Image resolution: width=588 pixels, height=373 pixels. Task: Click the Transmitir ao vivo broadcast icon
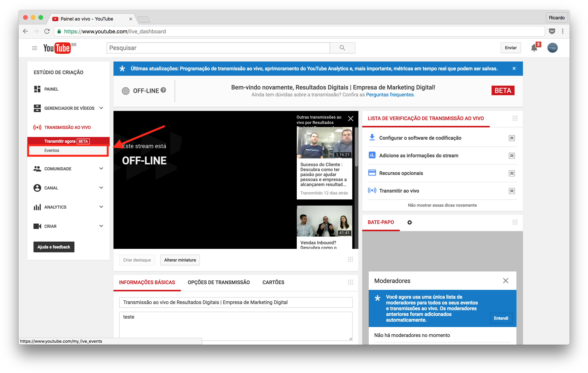pos(372,190)
